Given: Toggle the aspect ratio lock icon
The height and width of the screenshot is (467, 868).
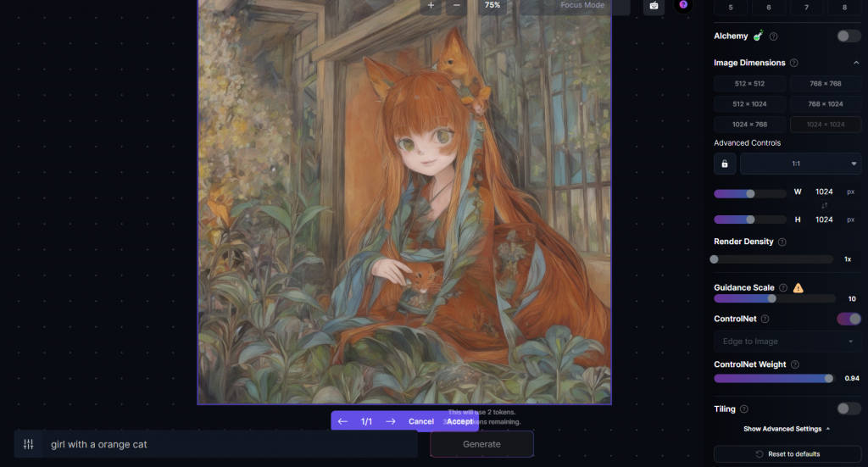Looking at the screenshot, I should (x=725, y=164).
